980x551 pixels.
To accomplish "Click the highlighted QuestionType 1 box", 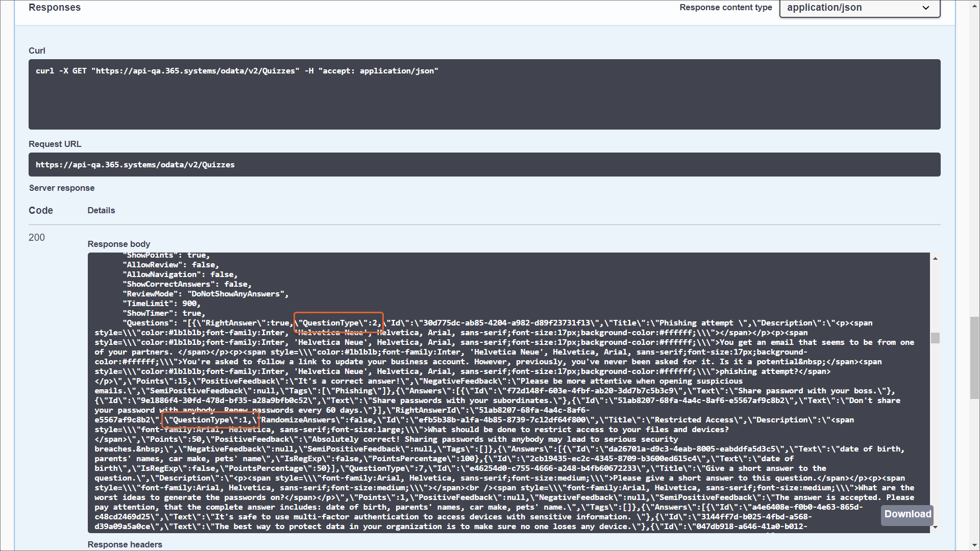I will point(210,420).
